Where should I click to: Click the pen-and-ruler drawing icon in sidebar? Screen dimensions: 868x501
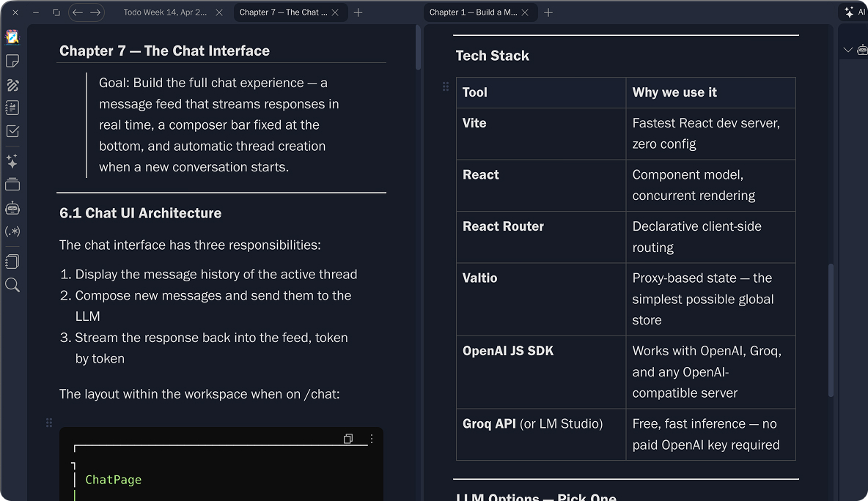(12, 85)
